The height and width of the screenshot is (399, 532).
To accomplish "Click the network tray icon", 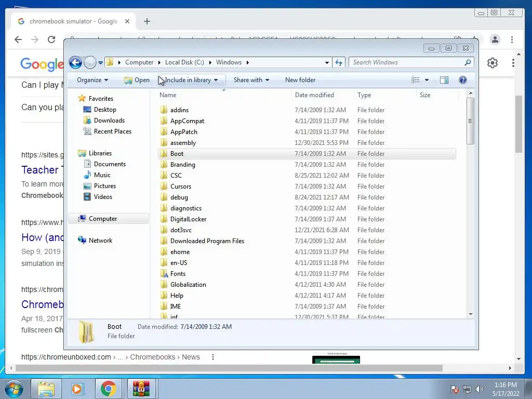I will coord(467,389).
